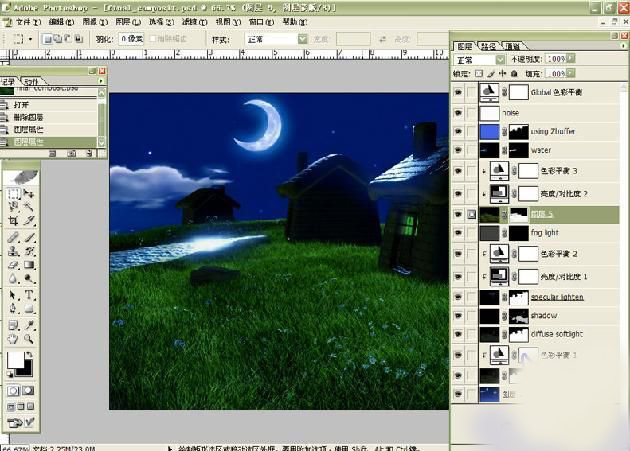
Task: Select the Type tool
Action: (x=29, y=295)
